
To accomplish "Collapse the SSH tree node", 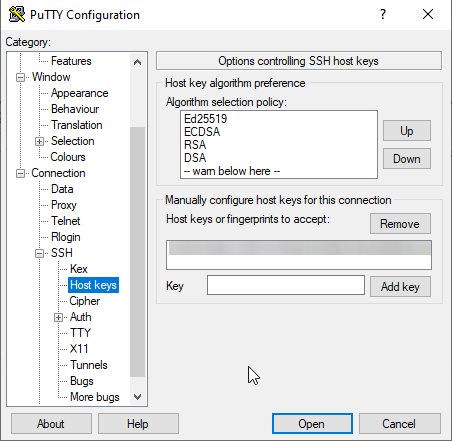I will click(x=39, y=253).
